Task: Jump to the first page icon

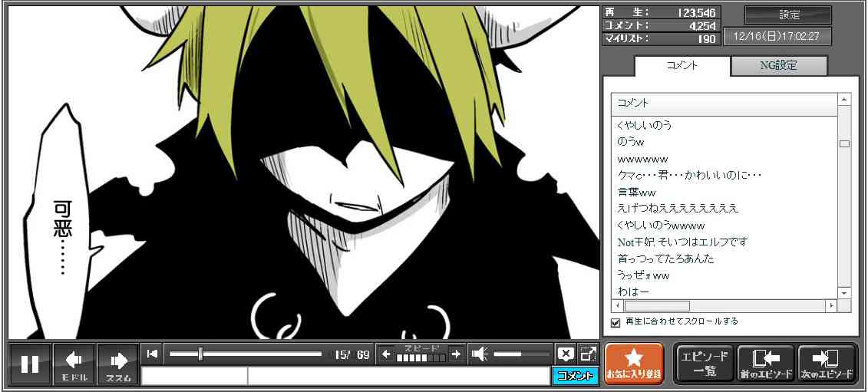Action: (x=152, y=354)
